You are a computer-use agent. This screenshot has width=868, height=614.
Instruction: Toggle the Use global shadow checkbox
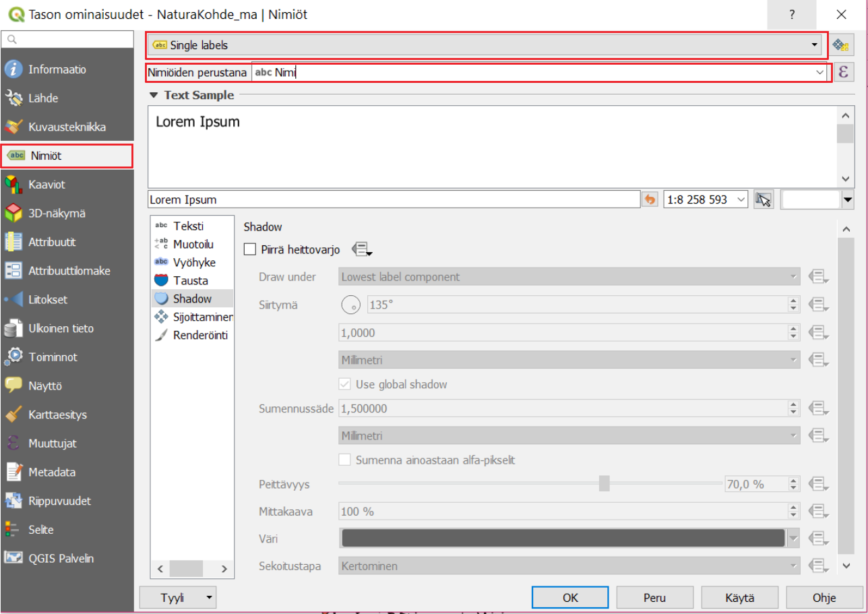[344, 384]
